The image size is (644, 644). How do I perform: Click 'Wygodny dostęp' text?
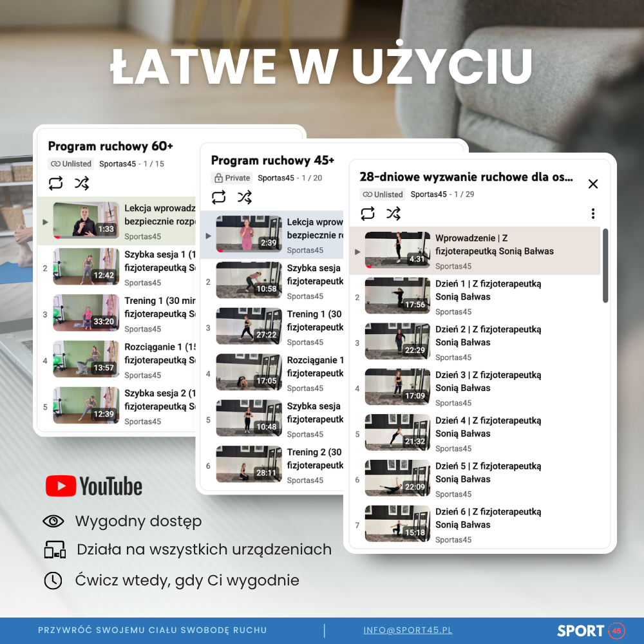[x=138, y=522]
